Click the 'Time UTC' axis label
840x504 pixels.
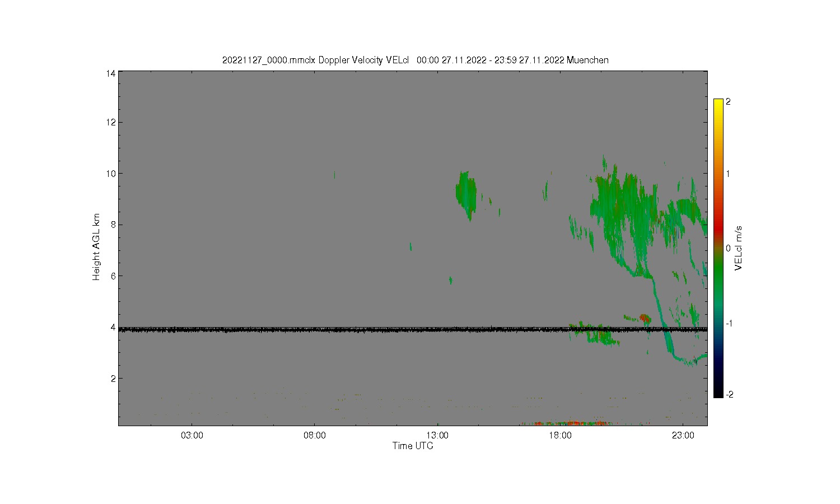click(x=413, y=446)
